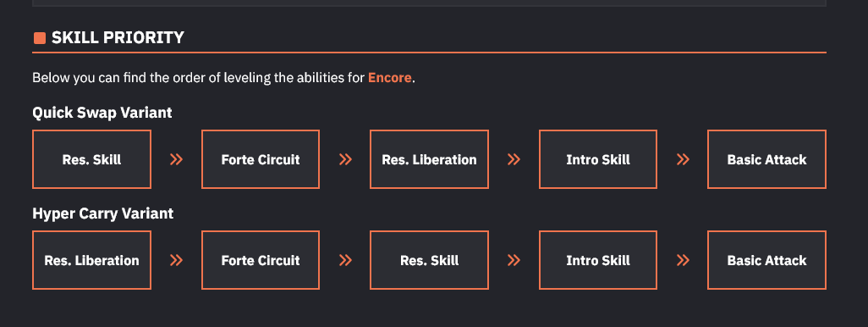Click the double-chevron before Basic Attack in Quick Swap row
This screenshot has height=327, width=868.
683,159
